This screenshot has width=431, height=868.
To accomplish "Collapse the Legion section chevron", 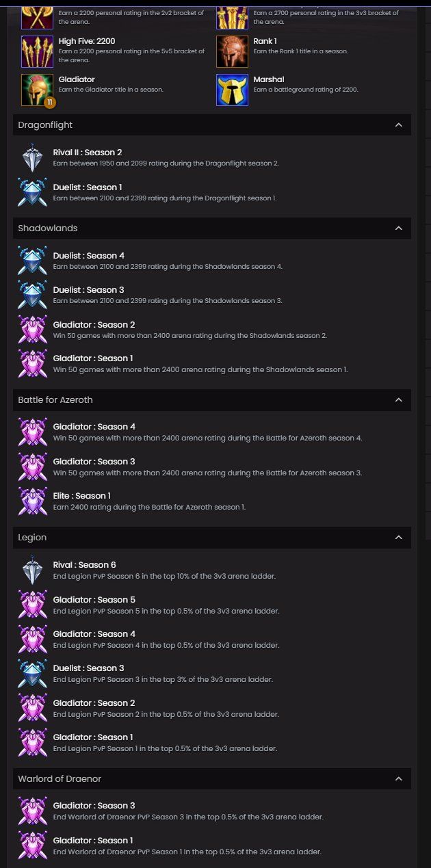I will pos(399,538).
